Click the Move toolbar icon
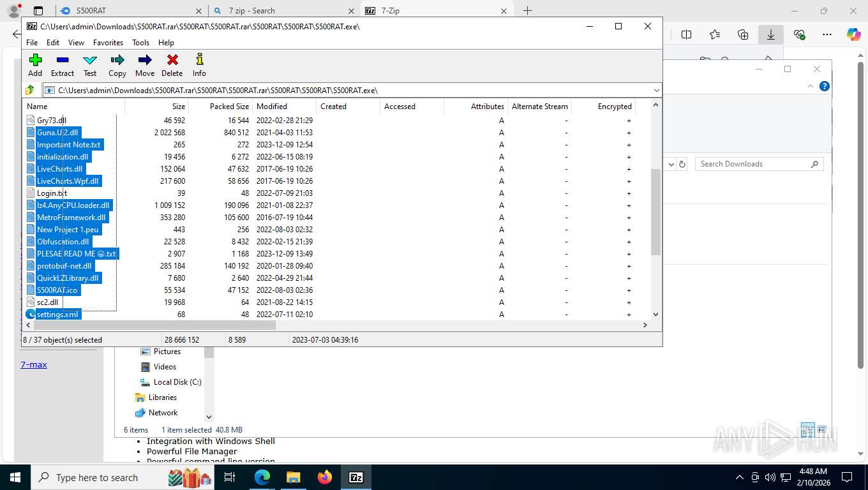868x490 pixels. pos(145,65)
